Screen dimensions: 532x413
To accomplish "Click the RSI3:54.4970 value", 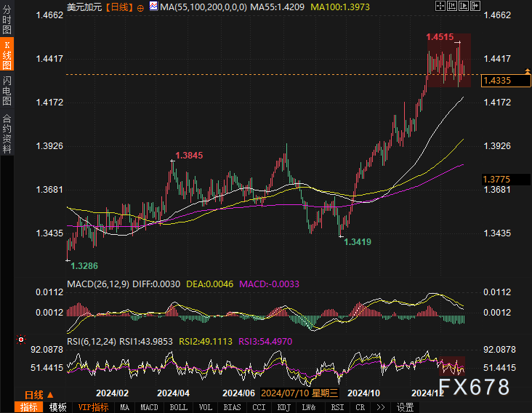I will (265, 342).
